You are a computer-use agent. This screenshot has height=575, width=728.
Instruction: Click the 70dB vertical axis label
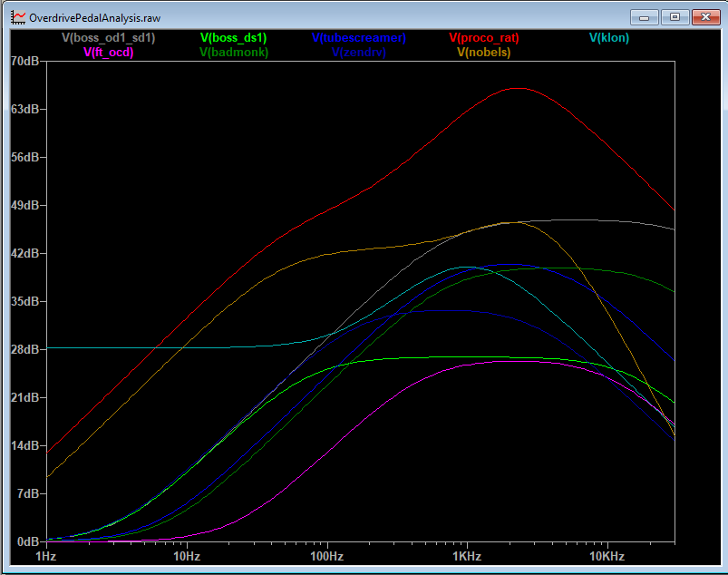(25, 61)
